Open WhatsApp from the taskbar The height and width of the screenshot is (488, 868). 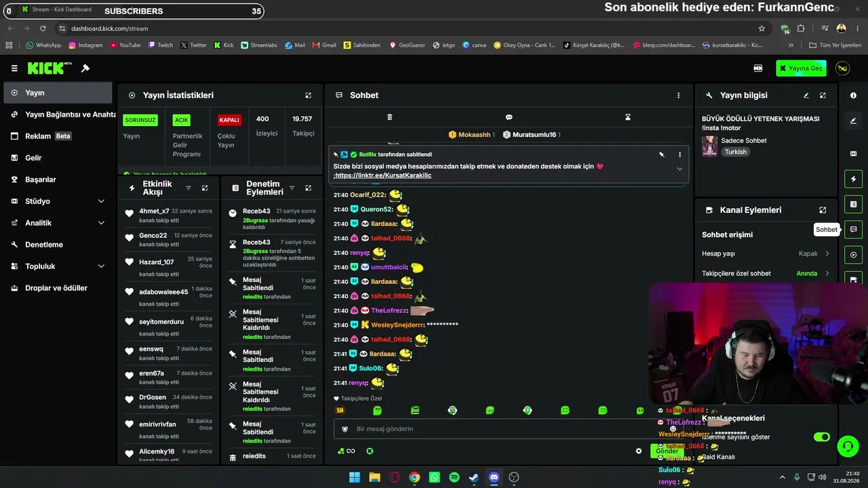pos(435,477)
